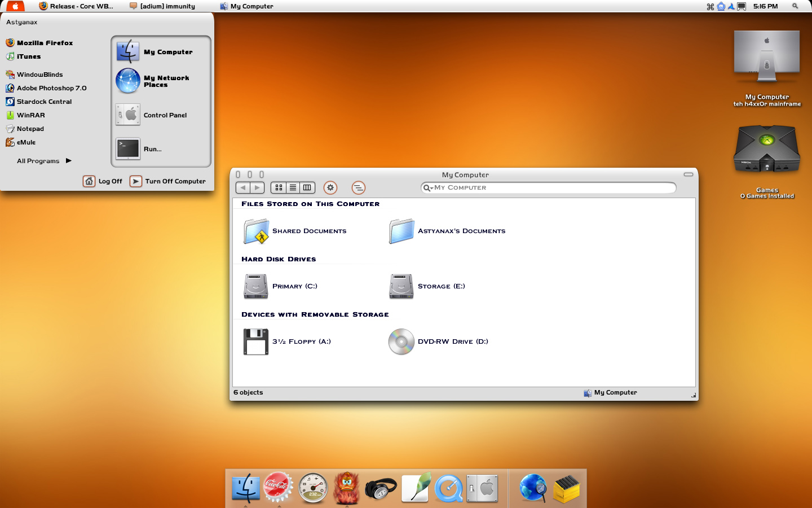
Task: Click the Finder icon in the dock
Action: (x=246, y=488)
